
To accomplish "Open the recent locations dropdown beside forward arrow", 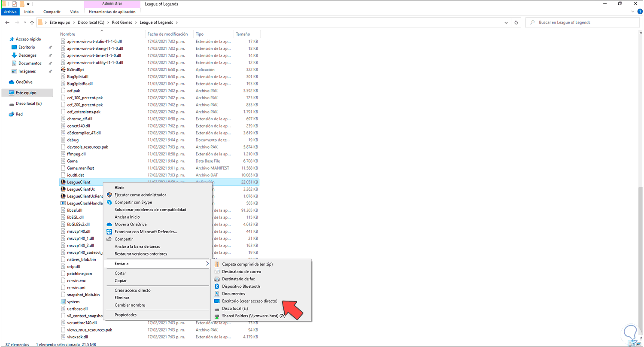I will click(24, 22).
